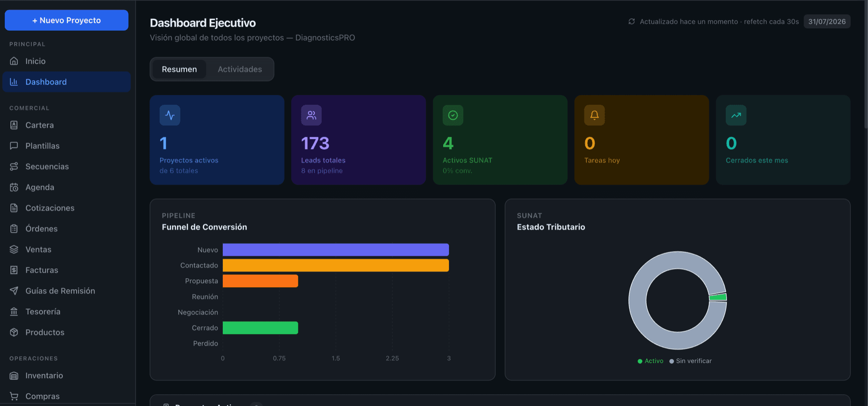
Task: Go to Cotizaciones
Action: click(67, 208)
